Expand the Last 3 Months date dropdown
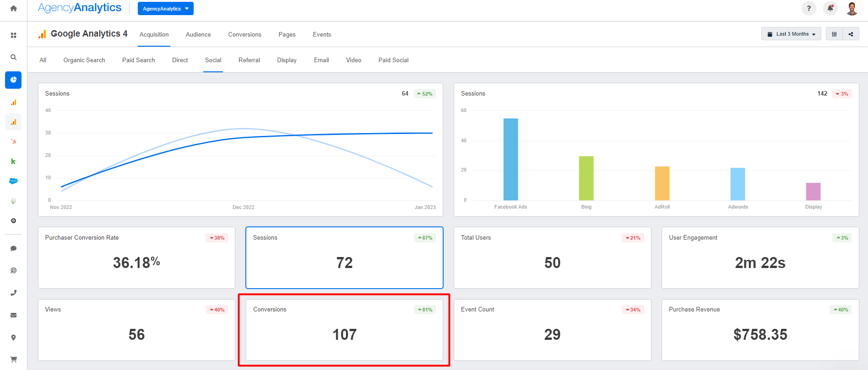 [791, 34]
